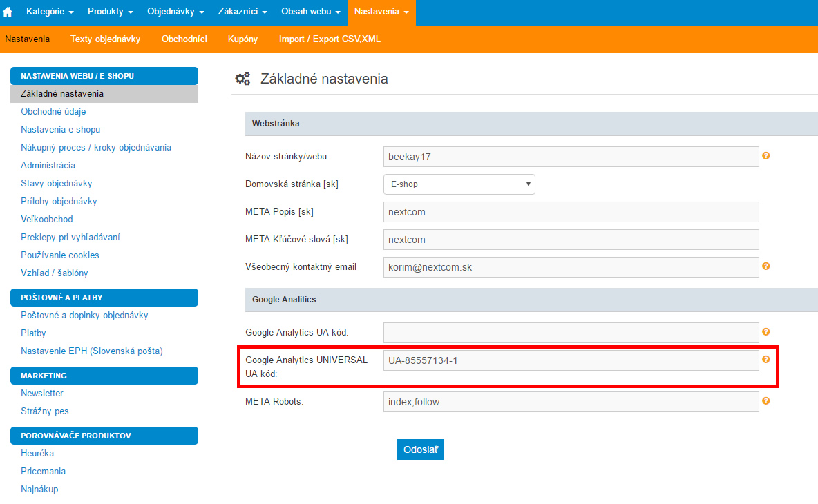The height and width of the screenshot is (504, 818).
Task: Focus the Google Analytics UNIVERSAL UA kód field
Action: [571, 360]
